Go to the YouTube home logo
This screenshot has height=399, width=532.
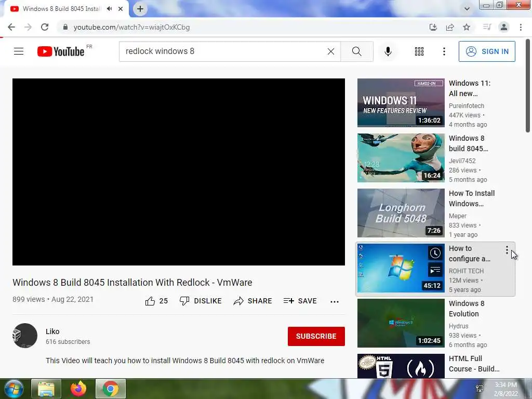tap(61, 51)
